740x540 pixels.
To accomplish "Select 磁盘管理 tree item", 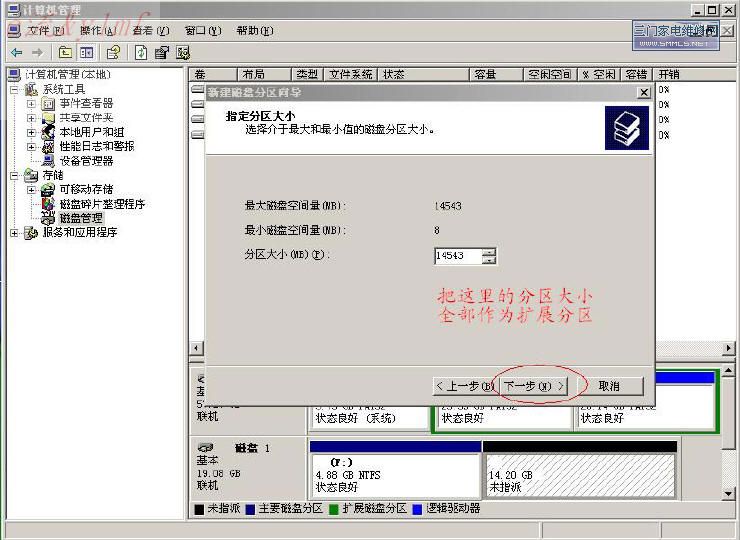I will click(x=80, y=218).
